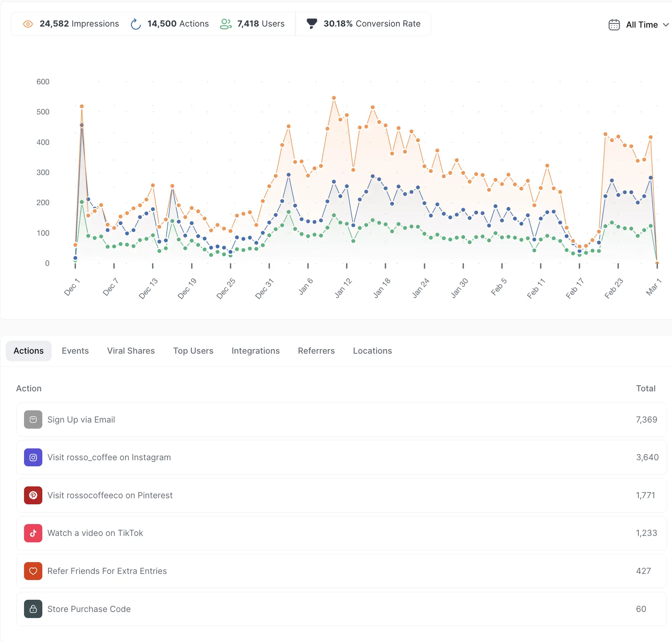The height and width of the screenshot is (641, 672).
Task: Click the Impressions eye icon
Action: pos(28,24)
